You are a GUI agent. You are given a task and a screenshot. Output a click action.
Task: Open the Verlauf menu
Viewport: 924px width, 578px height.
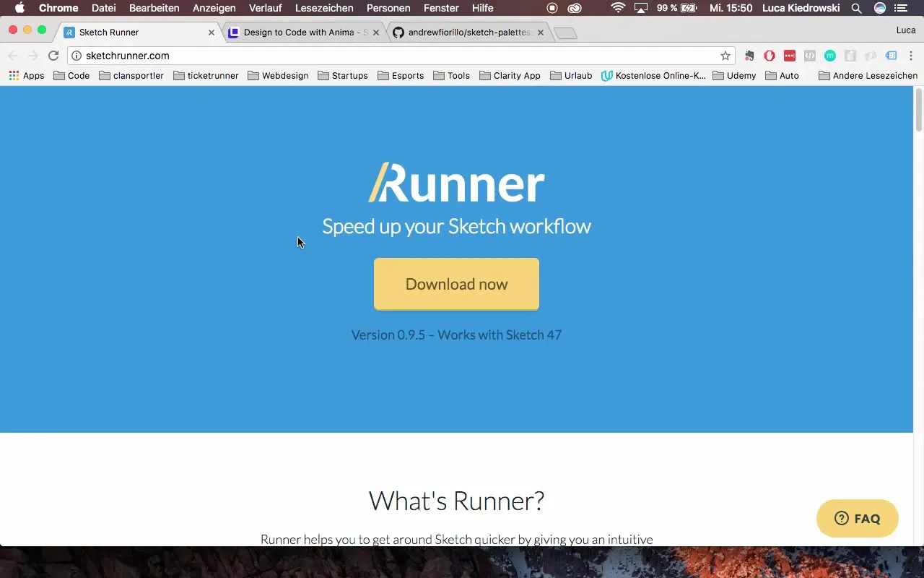click(x=266, y=8)
